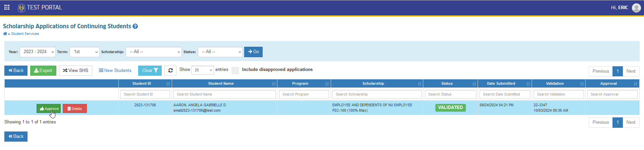Open the Year dropdown 2023 - 2024
The height and width of the screenshot is (150, 644).
[x=38, y=52]
